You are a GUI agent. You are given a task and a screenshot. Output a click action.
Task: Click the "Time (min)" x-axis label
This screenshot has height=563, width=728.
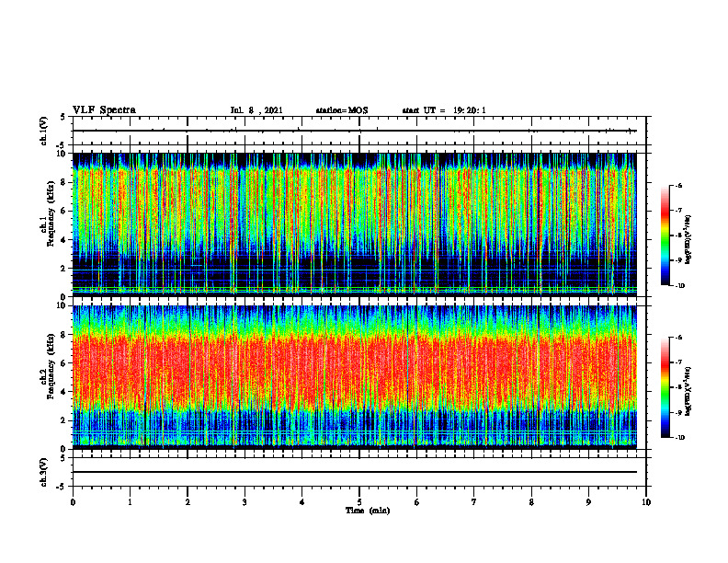tap(368, 511)
